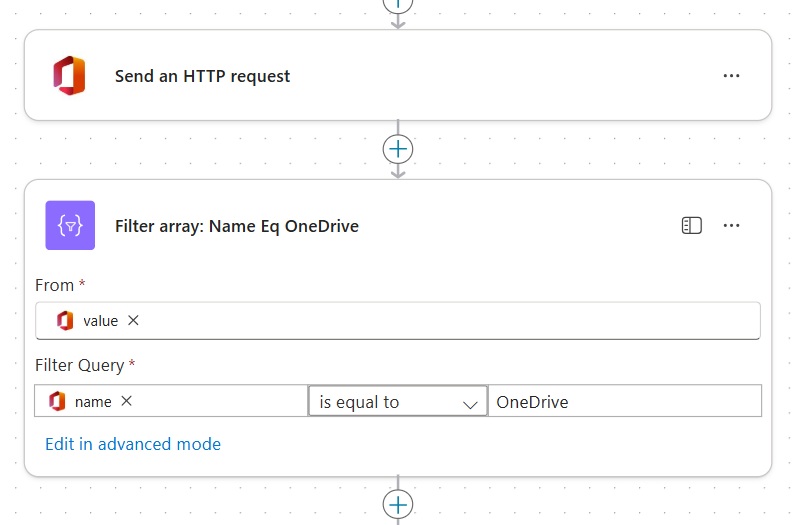The image size is (800, 525).
Task: Click the Edit in advanced mode link
Action: click(x=133, y=444)
